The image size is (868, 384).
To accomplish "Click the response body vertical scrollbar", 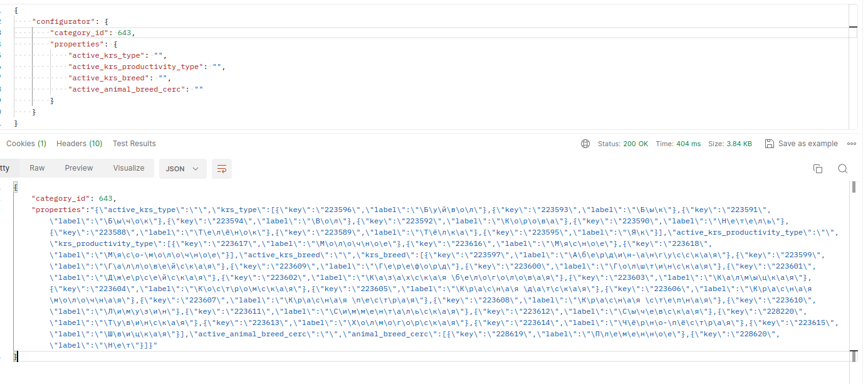I will pyautogui.click(x=853, y=271).
